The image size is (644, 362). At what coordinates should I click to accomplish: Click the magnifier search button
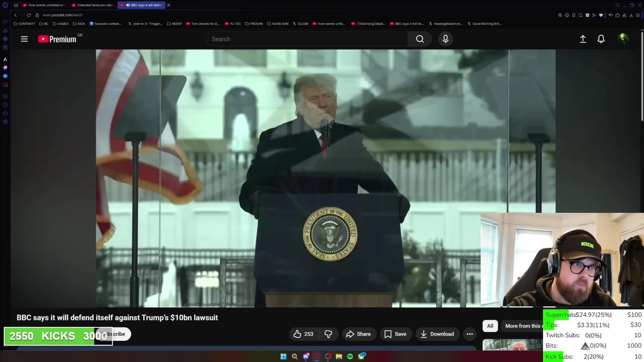420,39
